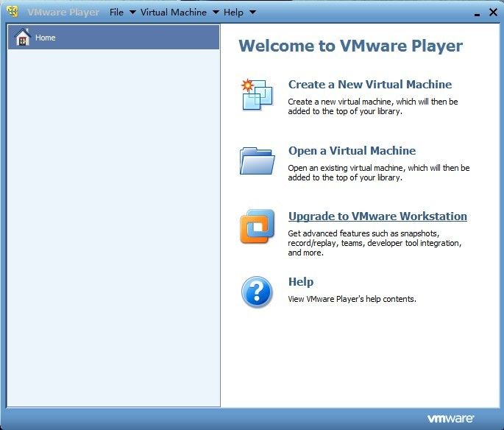Screen dimensions: 504x430
Task: Expand the arrow next to File
Action: pos(132,13)
